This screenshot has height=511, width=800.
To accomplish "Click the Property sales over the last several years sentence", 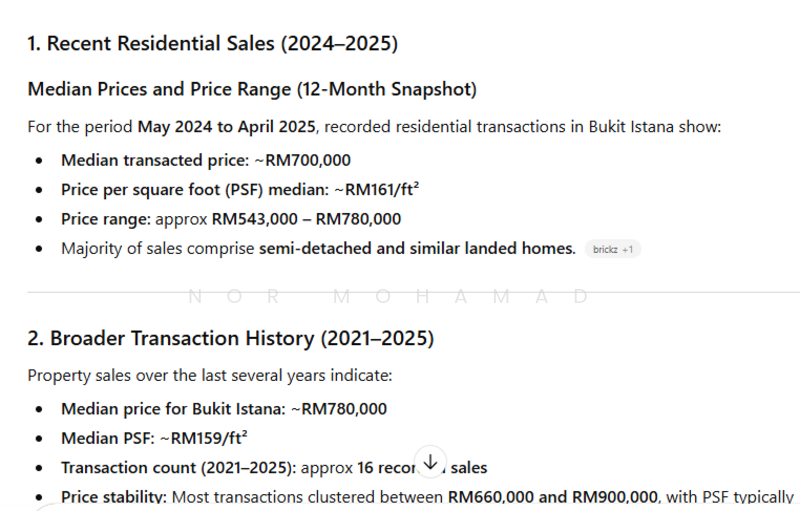I will pyautogui.click(x=209, y=375).
